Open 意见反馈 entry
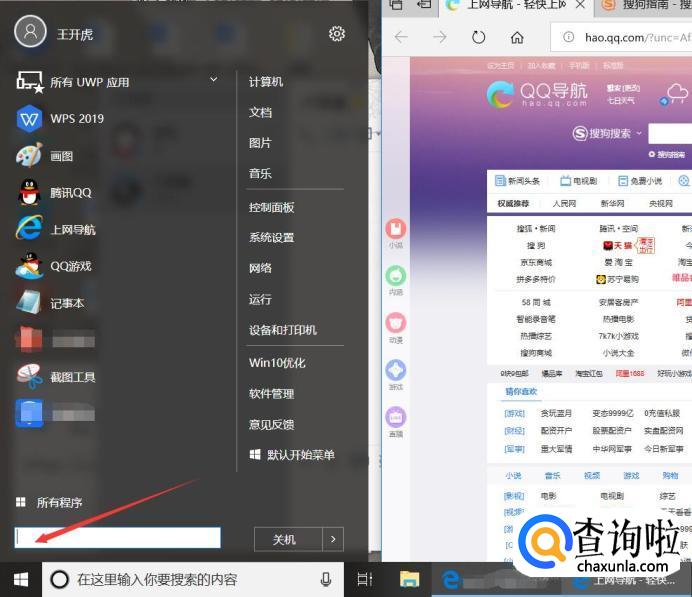This screenshot has height=597, width=692. click(271, 424)
